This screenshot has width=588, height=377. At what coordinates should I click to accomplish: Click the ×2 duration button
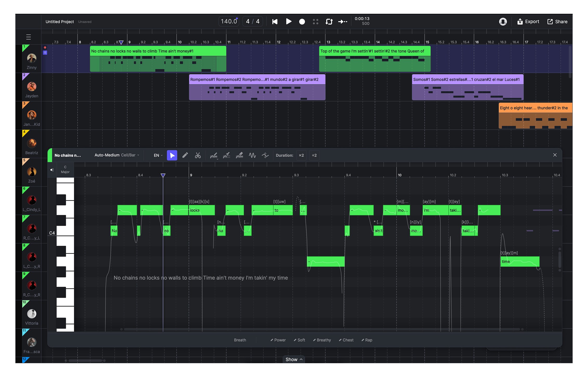coord(301,155)
